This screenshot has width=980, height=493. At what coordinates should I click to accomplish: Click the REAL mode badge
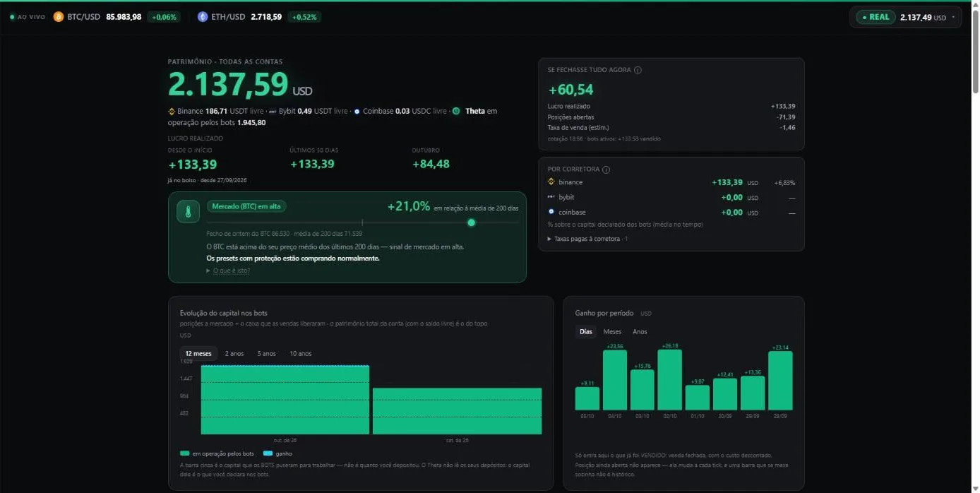click(876, 17)
